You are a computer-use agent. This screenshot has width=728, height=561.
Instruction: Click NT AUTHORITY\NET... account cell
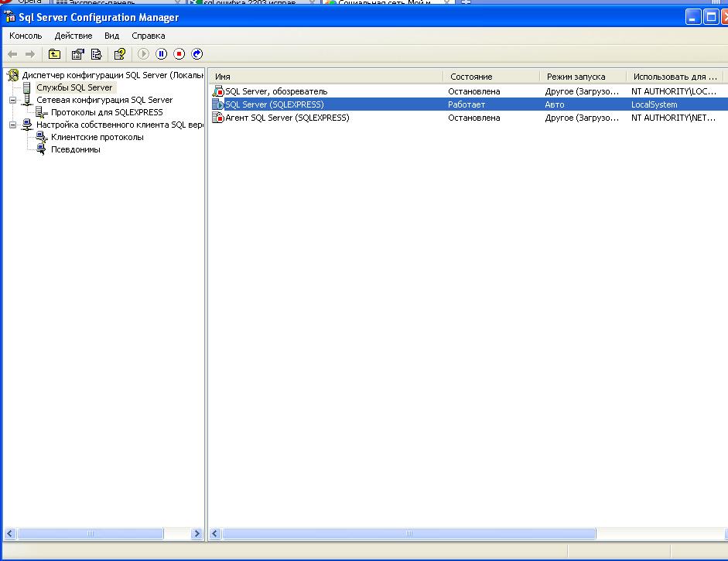(x=673, y=118)
